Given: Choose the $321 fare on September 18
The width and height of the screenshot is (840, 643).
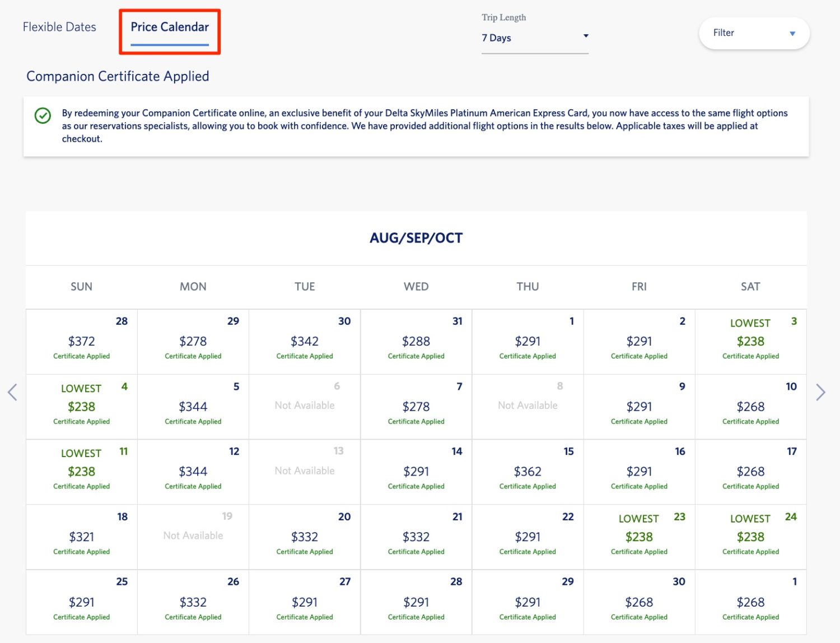Looking at the screenshot, I should point(81,537).
